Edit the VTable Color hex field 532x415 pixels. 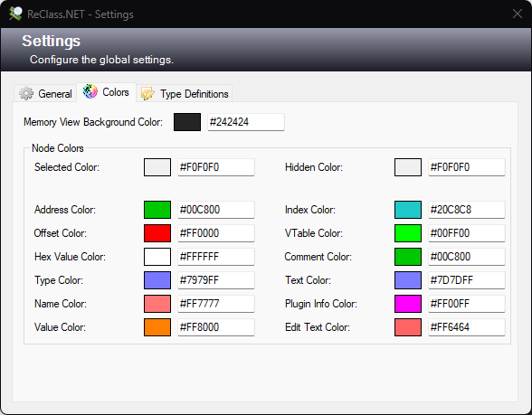pyautogui.click(x=467, y=233)
